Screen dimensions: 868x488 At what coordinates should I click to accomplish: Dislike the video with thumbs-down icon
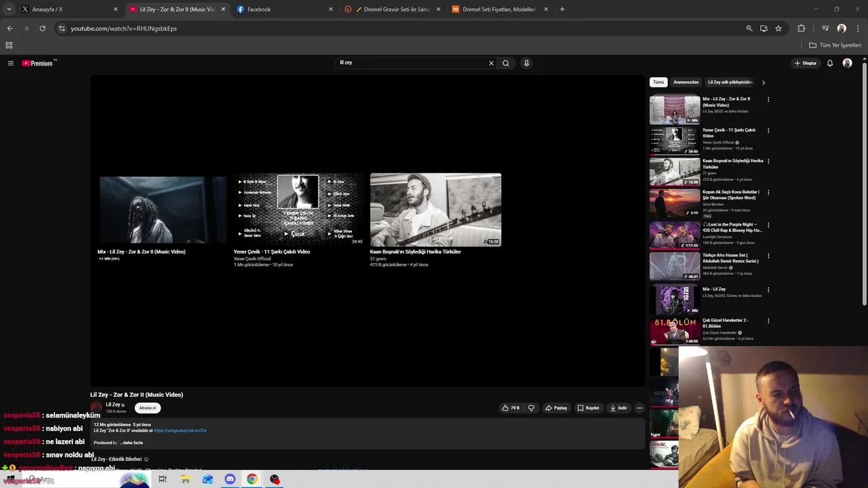[531, 408]
